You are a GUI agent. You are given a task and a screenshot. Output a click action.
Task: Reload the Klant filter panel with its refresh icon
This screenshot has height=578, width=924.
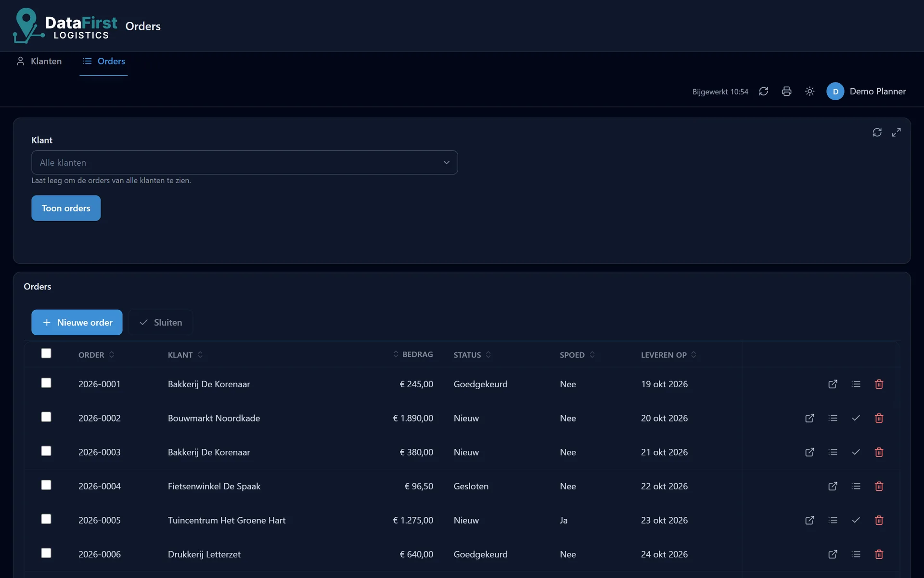(877, 132)
